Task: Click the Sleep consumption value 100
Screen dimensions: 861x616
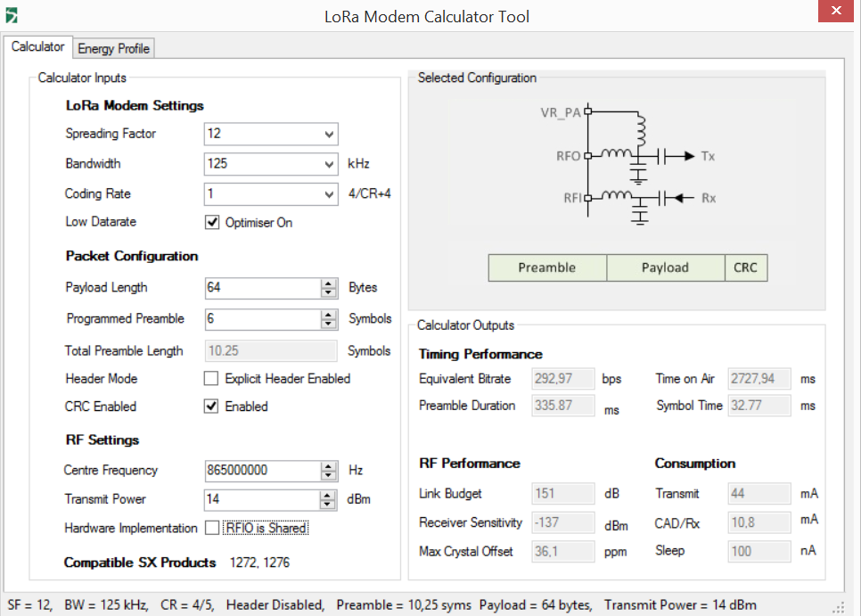Action: [759, 552]
